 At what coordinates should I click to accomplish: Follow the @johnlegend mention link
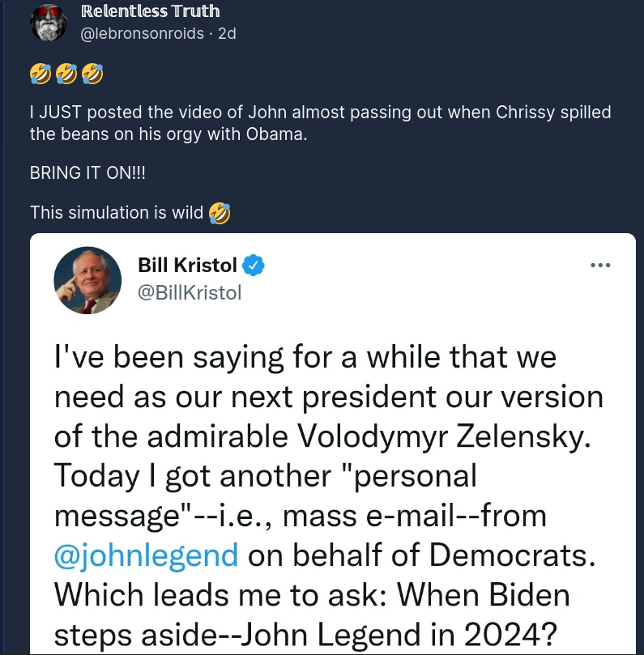coord(146,555)
